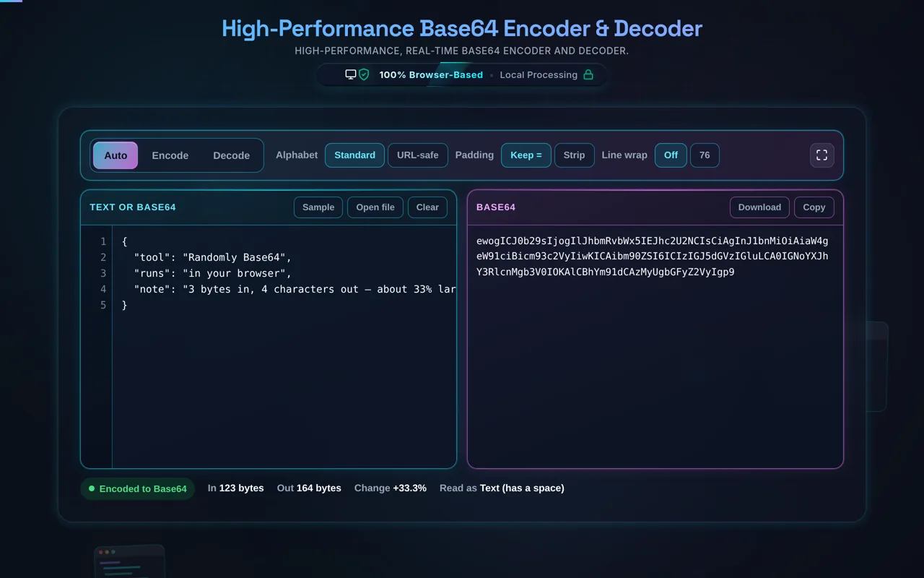Image resolution: width=924 pixels, height=578 pixels.
Task: Switch to Auto mode
Action: point(115,155)
